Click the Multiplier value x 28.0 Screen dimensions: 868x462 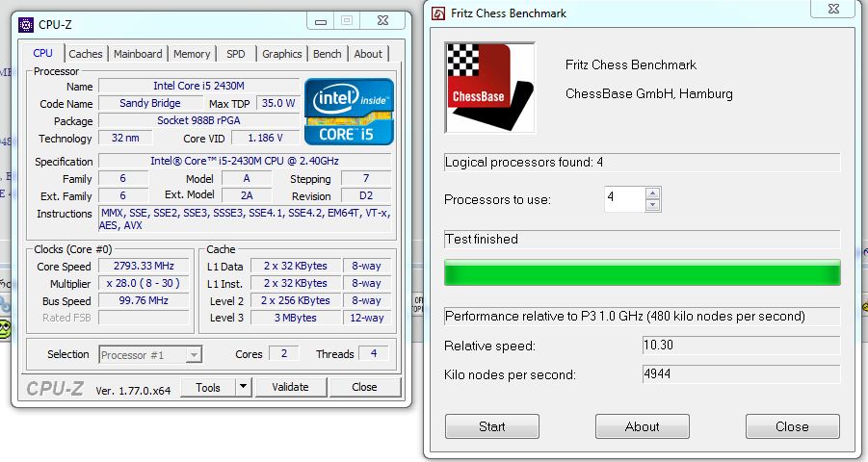click(144, 283)
